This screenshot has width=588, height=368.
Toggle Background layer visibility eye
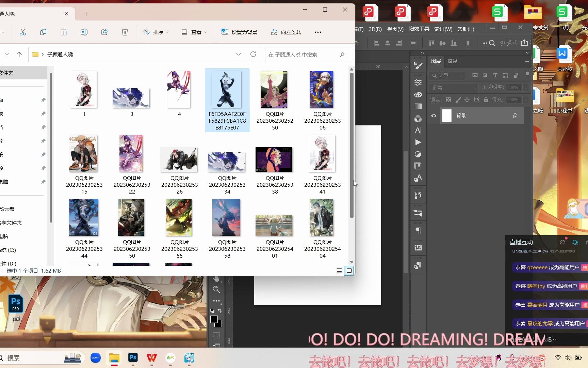[434, 116]
